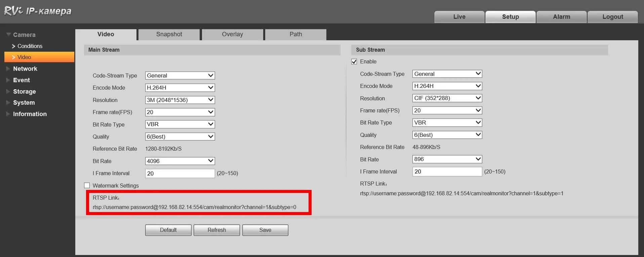Toggle Sub Stream Enable checkbox

coord(354,62)
